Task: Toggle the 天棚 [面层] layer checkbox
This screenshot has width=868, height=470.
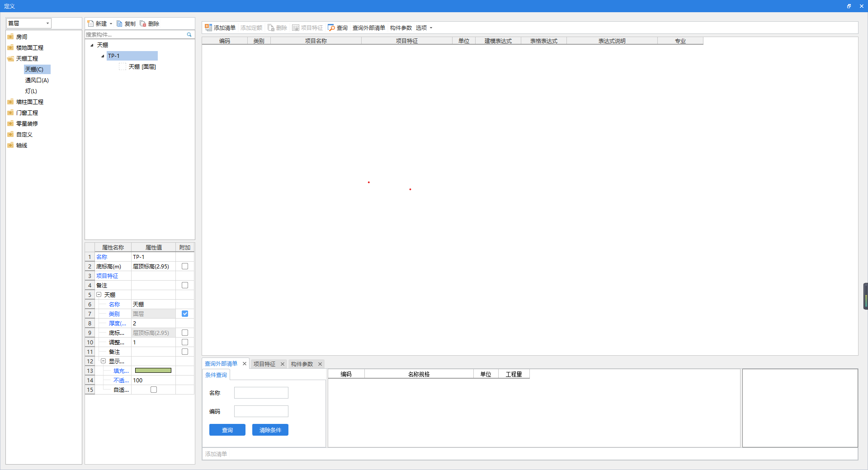Action: [123, 66]
